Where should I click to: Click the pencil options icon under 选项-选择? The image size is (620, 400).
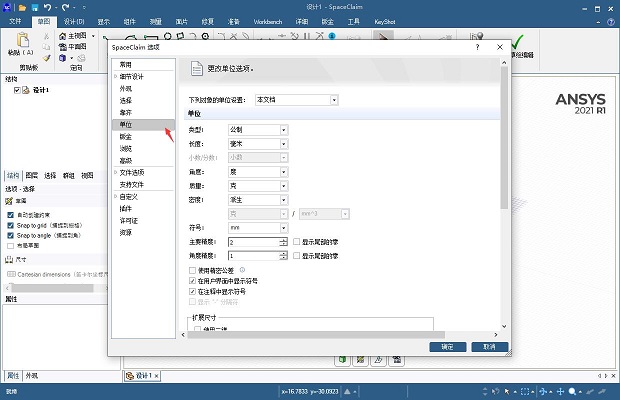point(9,201)
